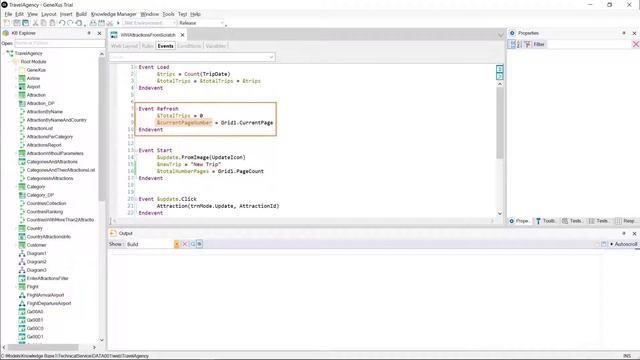Open the Output Show Build dropdown
The width and height of the screenshot is (640, 360).
[177, 244]
